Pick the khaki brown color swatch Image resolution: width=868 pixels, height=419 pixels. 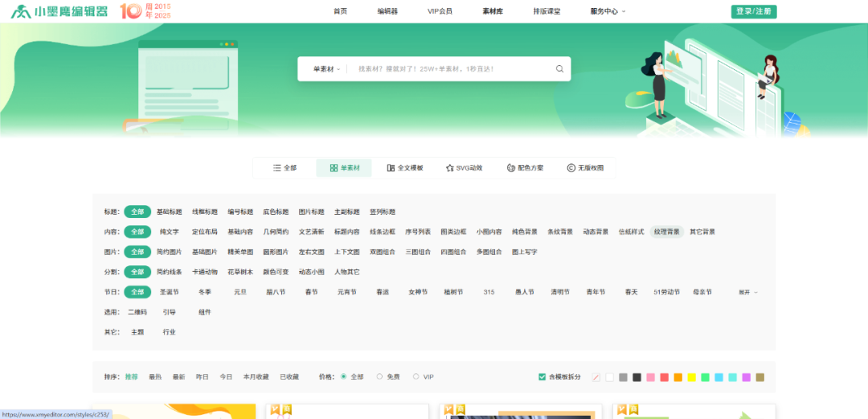[760, 377]
